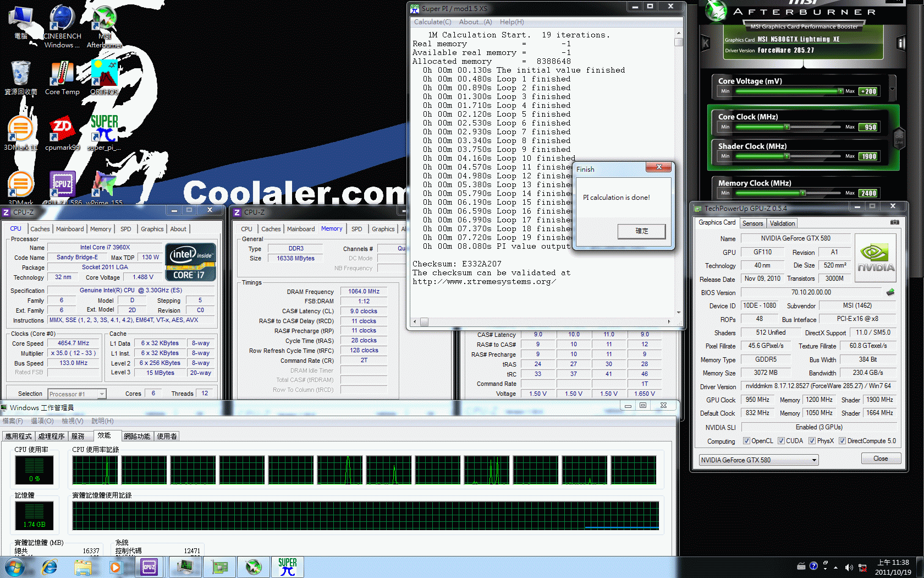Toggle the CUDA checkbox in GPU-Z

pyautogui.click(x=781, y=441)
